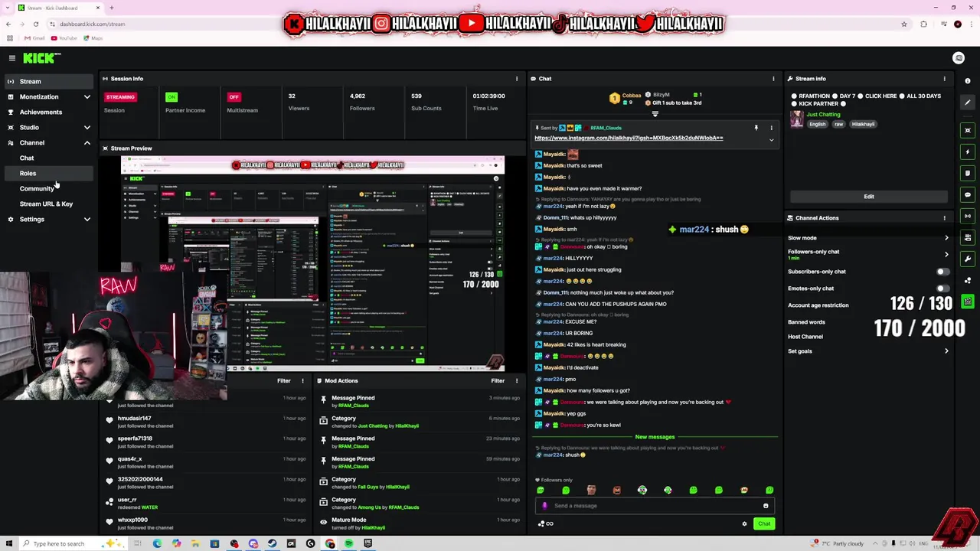This screenshot has height=551, width=980.
Task: Click the Host Channel option
Action: click(805, 337)
